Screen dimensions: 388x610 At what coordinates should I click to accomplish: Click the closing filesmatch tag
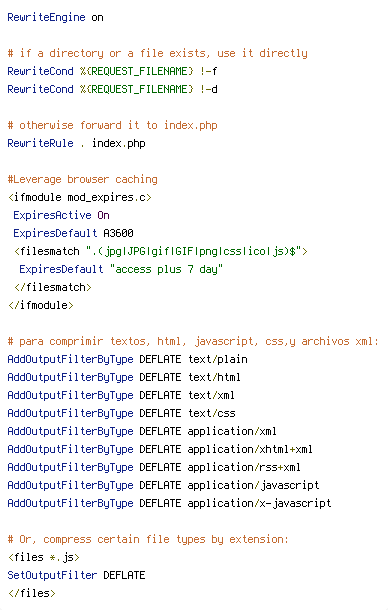click(x=53, y=287)
